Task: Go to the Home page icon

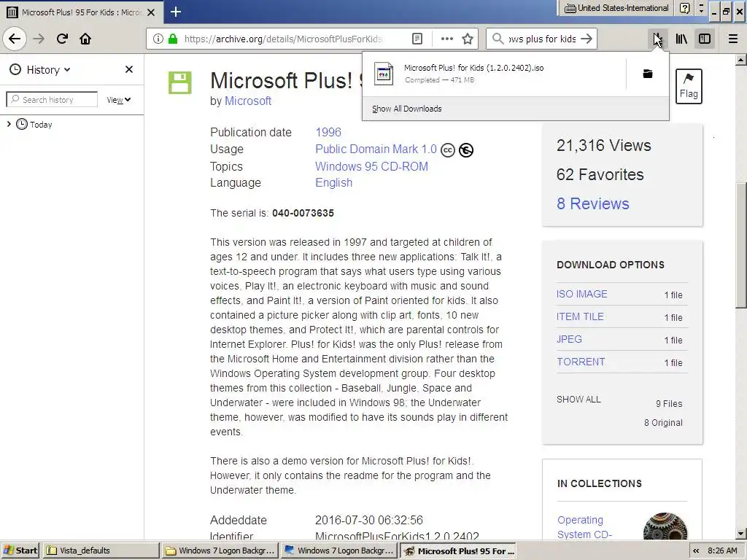Action: click(85, 39)
